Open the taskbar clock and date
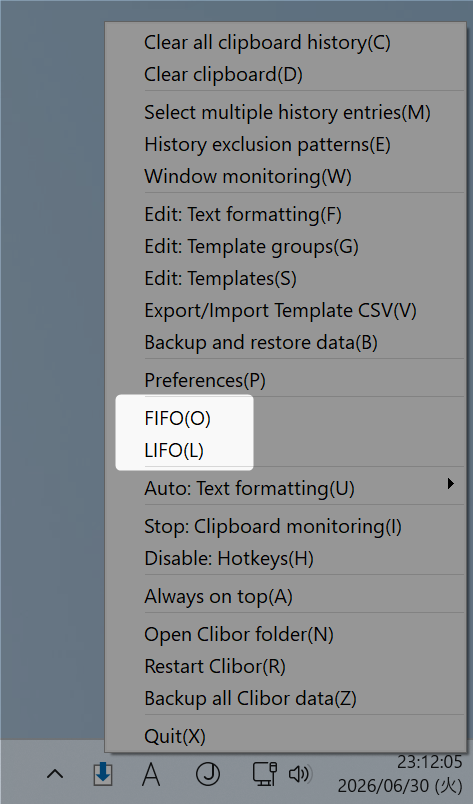The height and width of the screenshot is (804, 473). pyautogui.click(x=400, y=774)
